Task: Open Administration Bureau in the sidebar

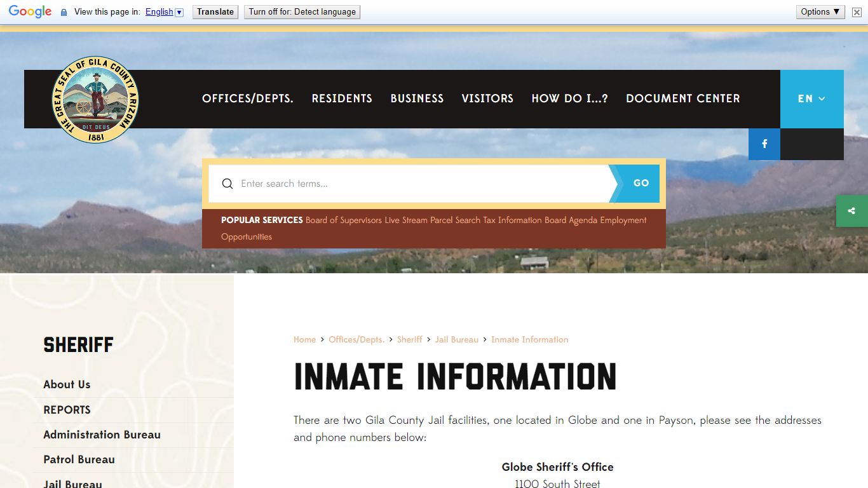Action: [102, 435]
